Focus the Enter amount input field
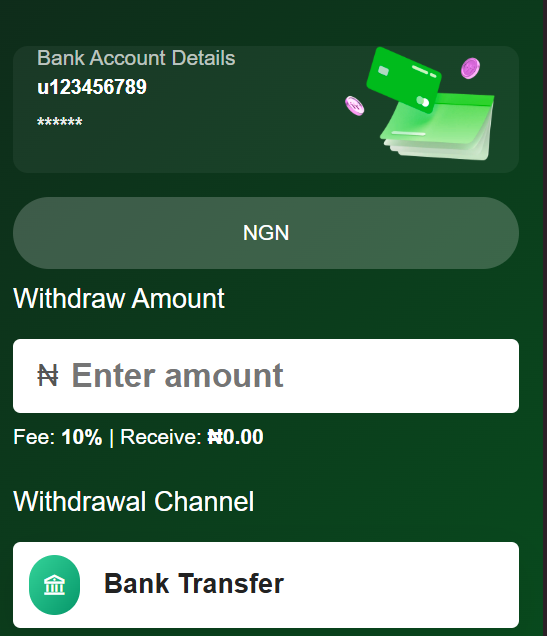The width and height of the screenshot is (547, 636). (266, 376)
